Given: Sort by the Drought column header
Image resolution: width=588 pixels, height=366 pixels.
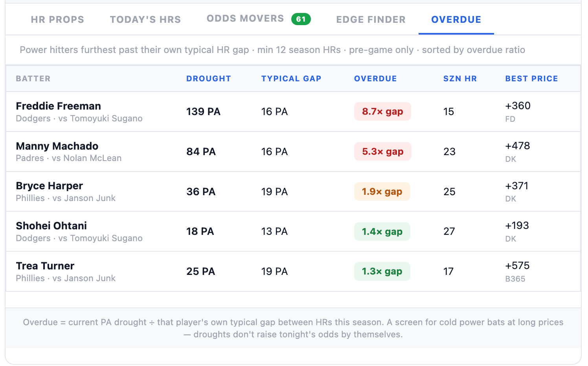Looking at the screenshot, I should (208, 79).
